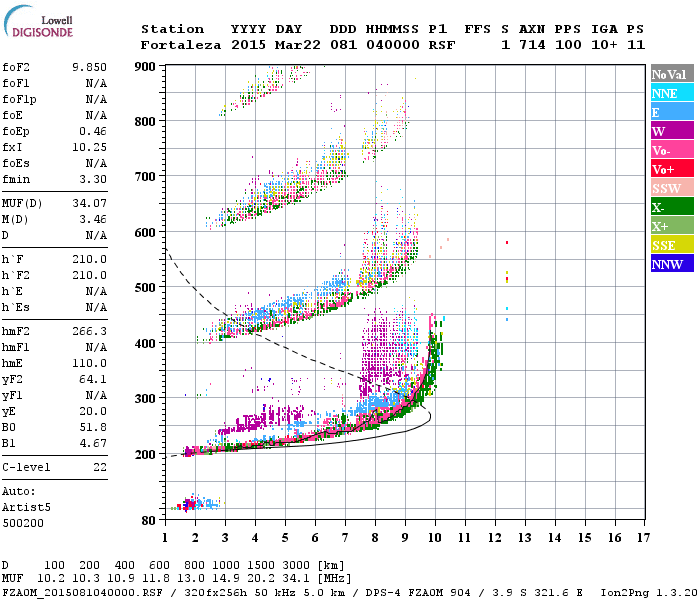700x600 pixels.
Task: Click the Artist5 auto-scaling label
Action: point(26,508)
